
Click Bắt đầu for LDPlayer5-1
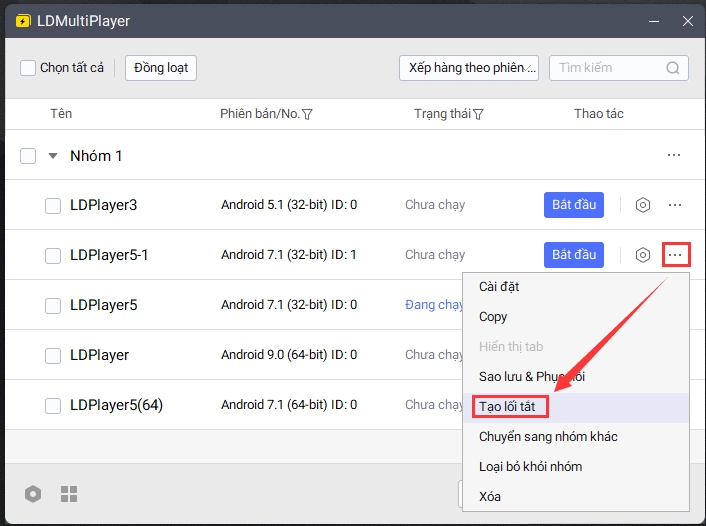pos(574,255)
